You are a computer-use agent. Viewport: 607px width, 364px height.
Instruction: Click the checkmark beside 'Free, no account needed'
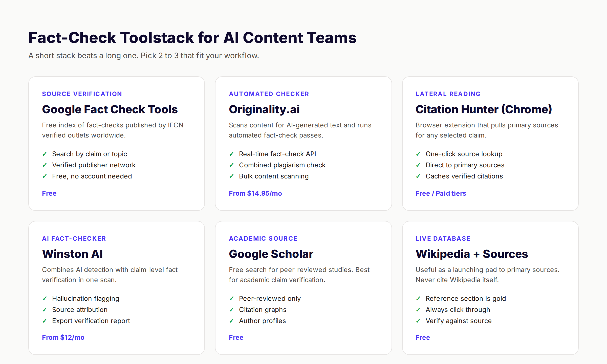click(x=45, y=176)
